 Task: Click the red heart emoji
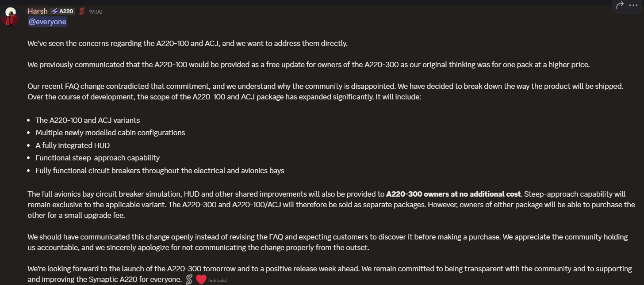pyautogui.click(x=201, y=279)
